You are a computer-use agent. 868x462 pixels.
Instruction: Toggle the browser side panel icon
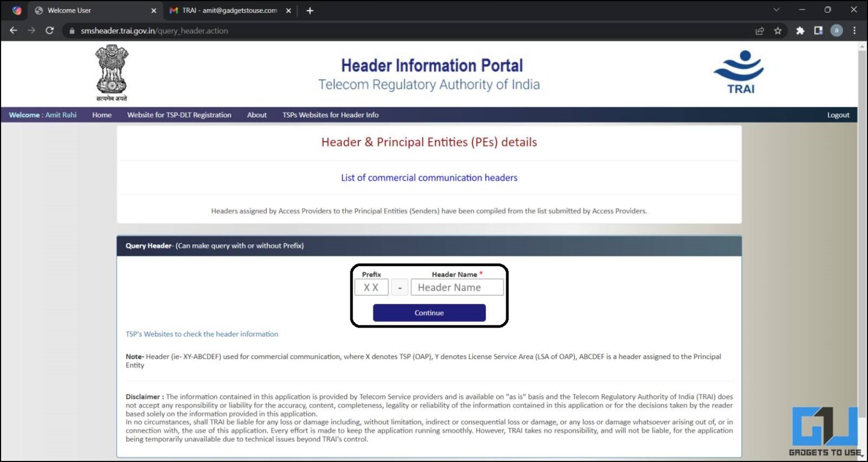818,30
